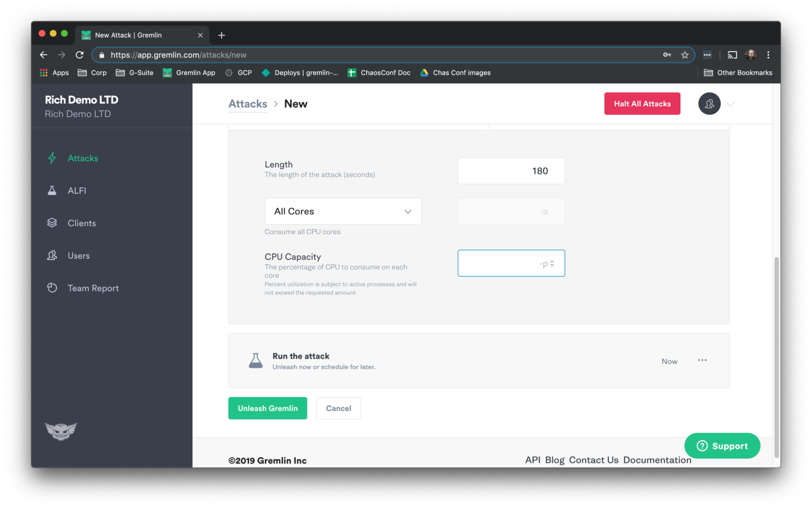
Task: Open the Deploys | gremlin bookmark
Action: coord(300,73)
